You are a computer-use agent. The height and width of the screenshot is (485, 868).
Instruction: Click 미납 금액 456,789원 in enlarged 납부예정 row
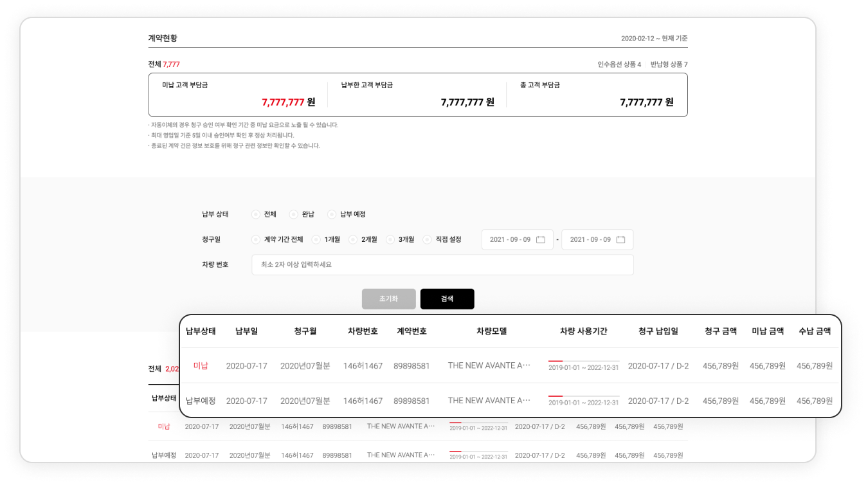tap(768, 401)
